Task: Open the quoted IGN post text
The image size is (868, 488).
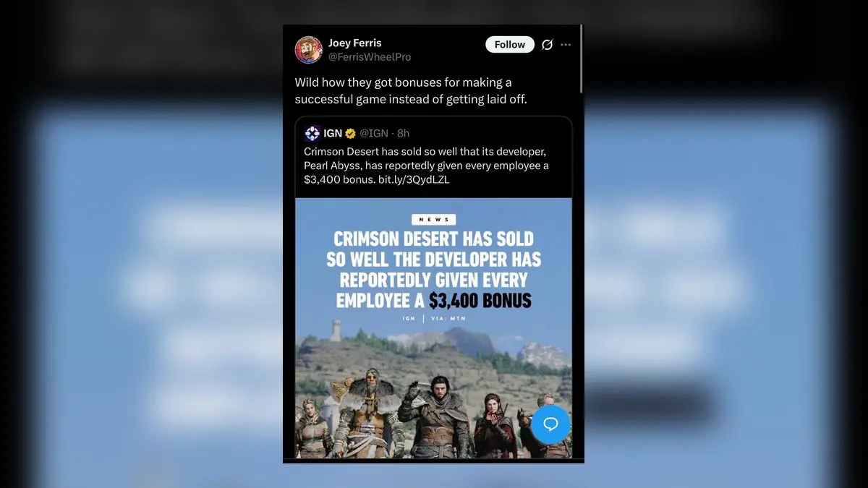Action: (x=426, y=166)
